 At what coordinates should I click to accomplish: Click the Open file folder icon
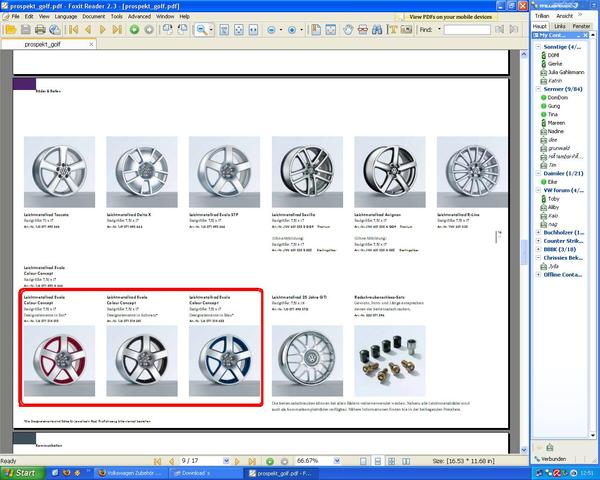10,29
